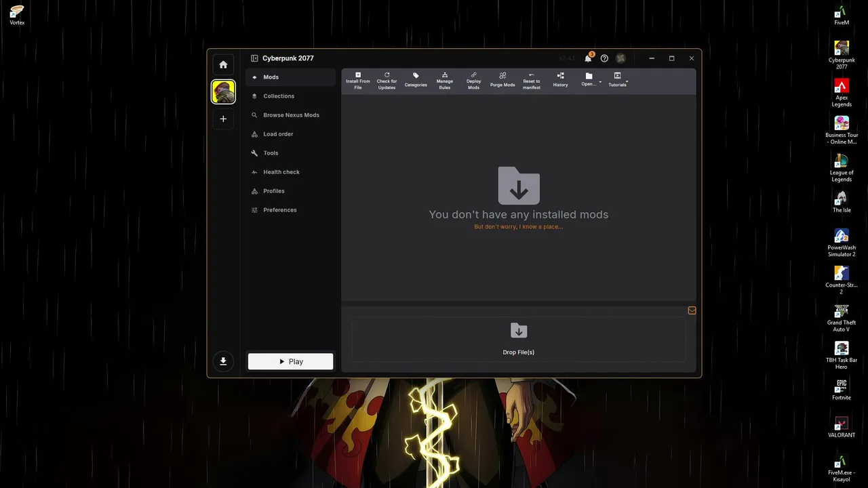Click the Drop File(s) area
This screenshot has width=868, height=488.
coord(519,339)
